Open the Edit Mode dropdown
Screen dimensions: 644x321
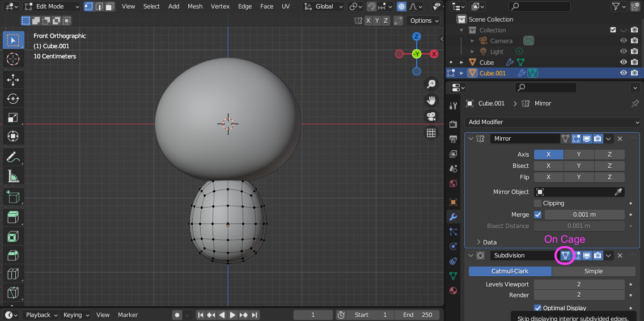51,7
